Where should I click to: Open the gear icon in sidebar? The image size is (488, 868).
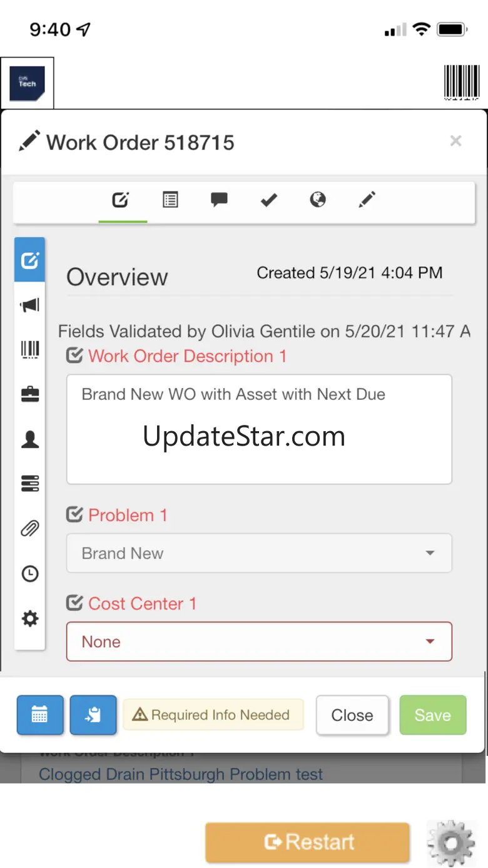[x=30, y=619]
